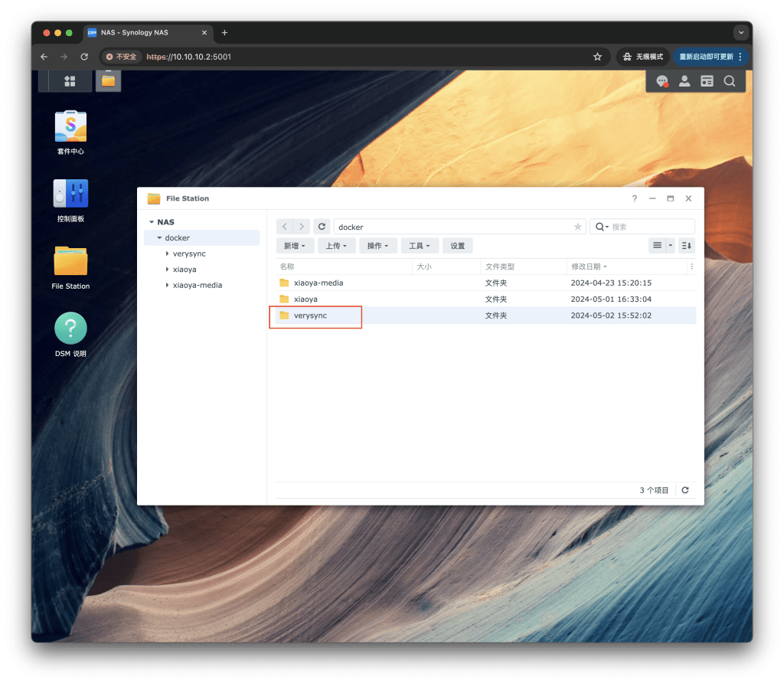Open the browser tab list chevron
The image size is (784, 684).
point(741,32)
